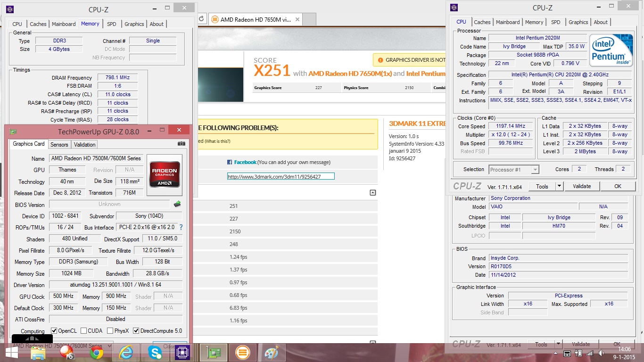644x362 pixels.
Task: Open the orange striped app on taskbar
Action: pos(242,353)
